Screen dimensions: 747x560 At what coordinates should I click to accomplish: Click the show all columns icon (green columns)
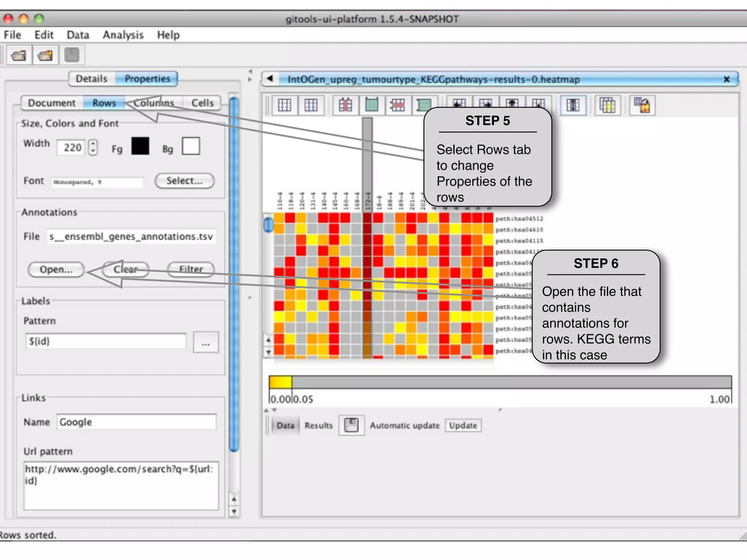pos(371,105)
